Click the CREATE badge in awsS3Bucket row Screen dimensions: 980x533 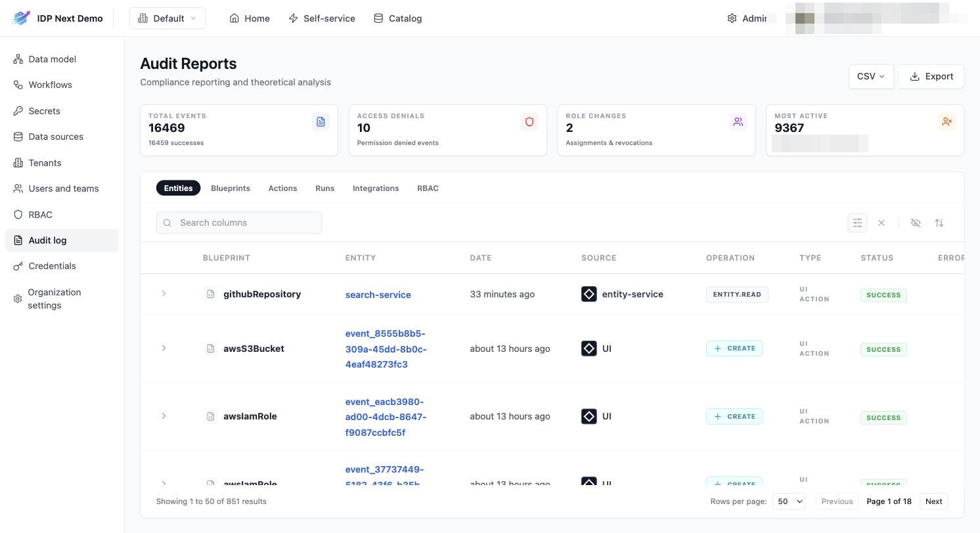(734, 349)
